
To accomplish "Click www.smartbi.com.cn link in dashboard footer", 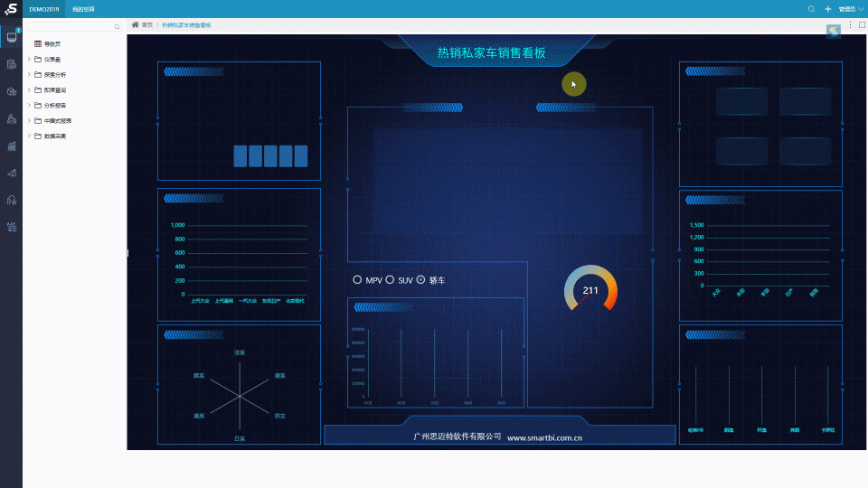I will click(x=543, y=437).
